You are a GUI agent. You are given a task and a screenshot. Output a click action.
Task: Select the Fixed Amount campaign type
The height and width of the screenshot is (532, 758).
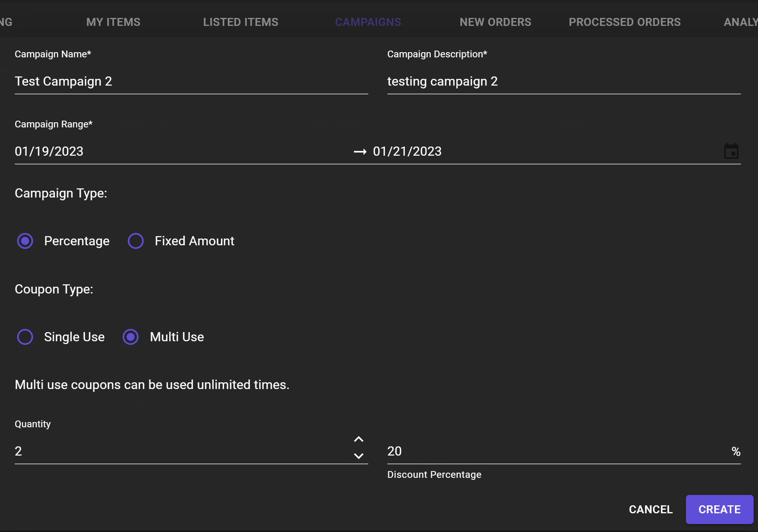point(136,241)
